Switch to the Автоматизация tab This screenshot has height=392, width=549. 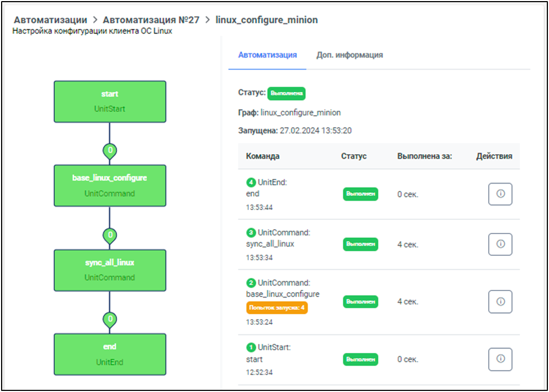pos(267,55)
